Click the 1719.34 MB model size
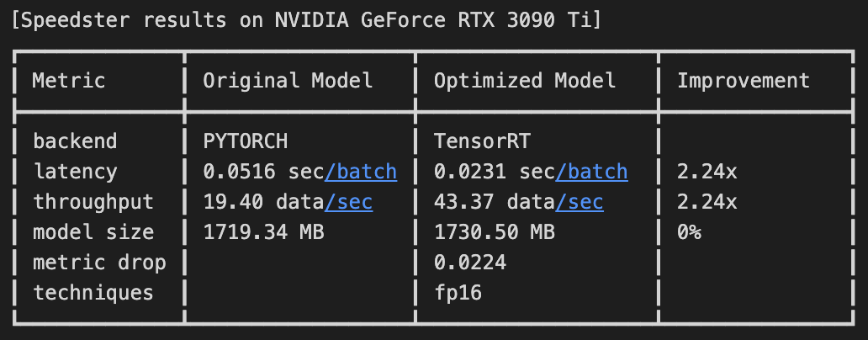868x340 pixels. click(263, 232)
